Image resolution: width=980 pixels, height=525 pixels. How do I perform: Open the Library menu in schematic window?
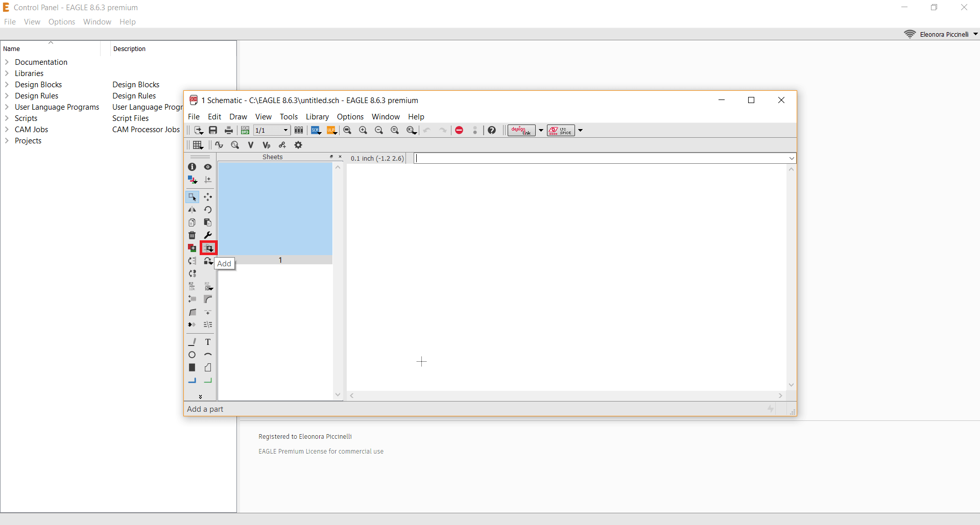(317, 117)
